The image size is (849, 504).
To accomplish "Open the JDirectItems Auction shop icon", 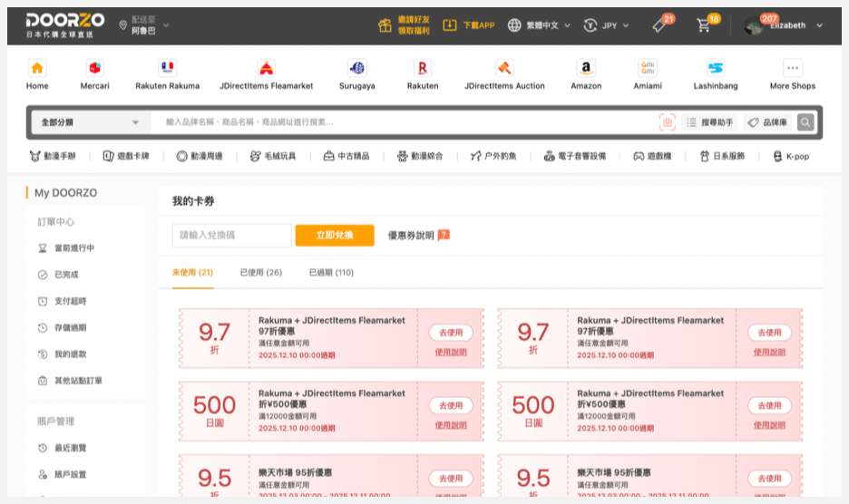I will point(504,68).
